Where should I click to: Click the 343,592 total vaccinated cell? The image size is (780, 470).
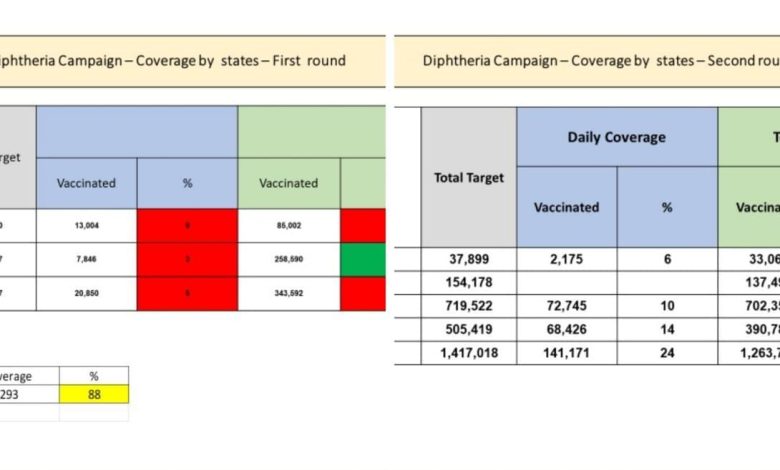tap(289, 293)
